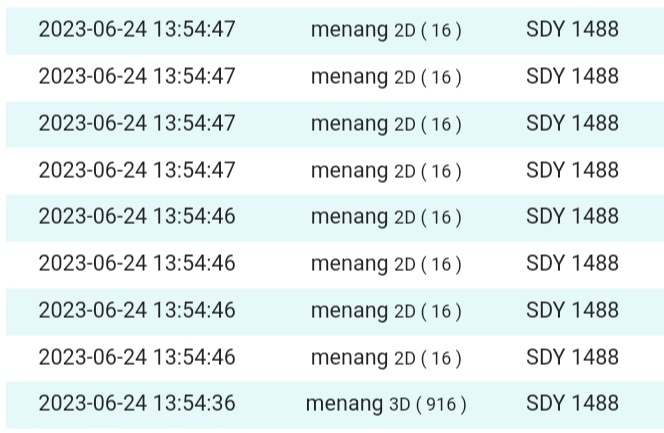
Task: Click SDY 1488 in the last 13:54:46 row
Action: 572,356
